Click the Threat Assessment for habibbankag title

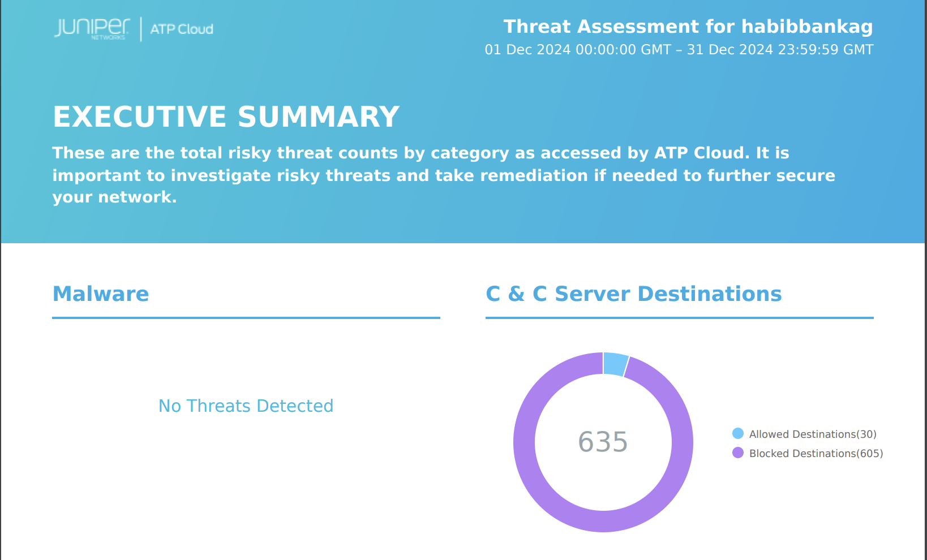(688, 27)
